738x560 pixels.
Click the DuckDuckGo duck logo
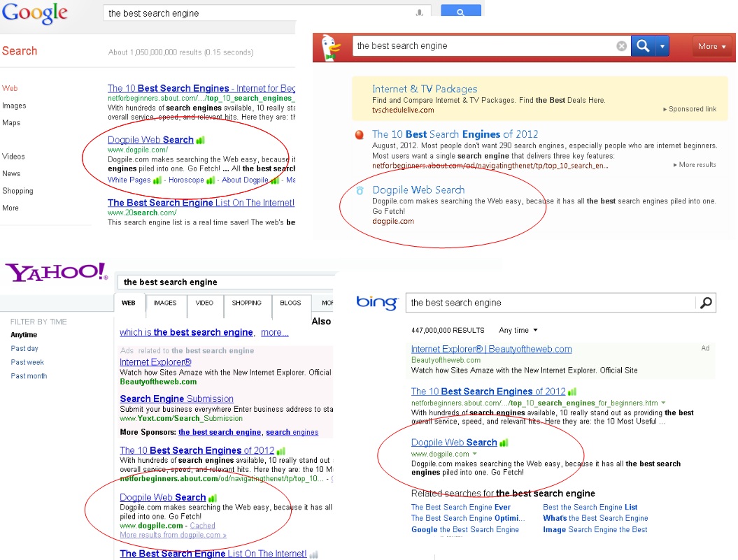click(x=331, y=48)
